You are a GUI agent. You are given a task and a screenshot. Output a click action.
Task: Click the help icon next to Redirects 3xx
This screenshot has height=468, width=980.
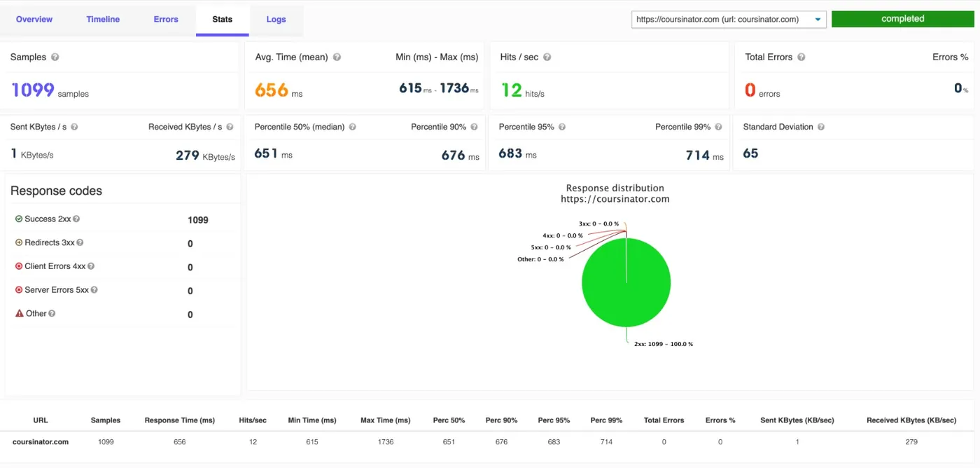coord(80,243)
